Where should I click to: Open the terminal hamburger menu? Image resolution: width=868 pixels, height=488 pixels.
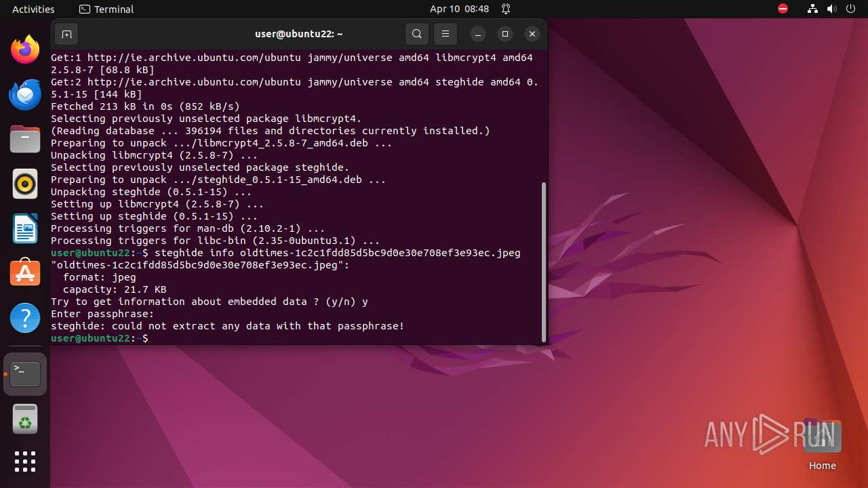point(446,34)
